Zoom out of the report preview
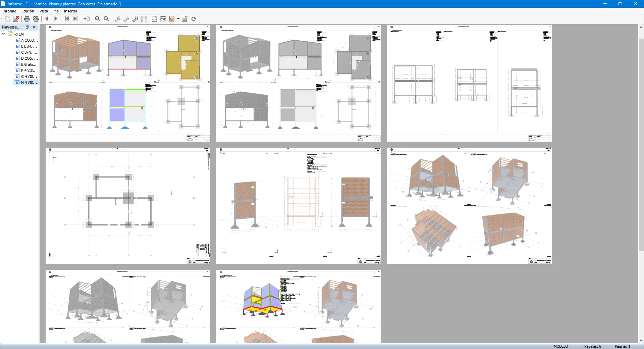 (106, 19)
